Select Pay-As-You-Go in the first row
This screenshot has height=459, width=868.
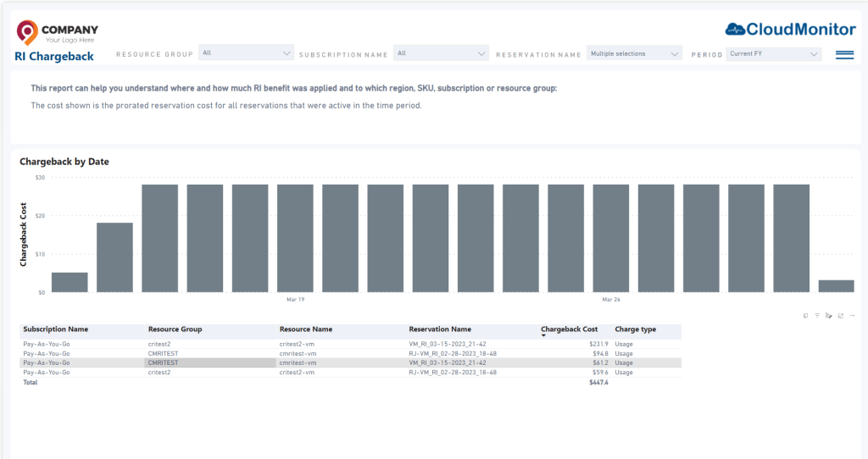47,344
